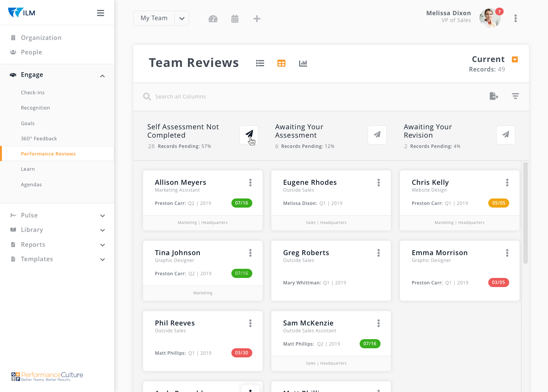
Task: Send reminder for Awaiting Your Assessment
Action: pyautogui.click(x=377, y=135)
